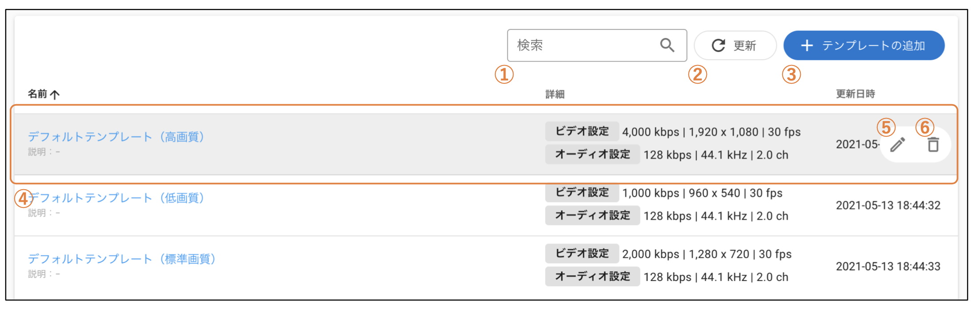This screenshot has width=980, height=309.
Task: Click the magnifying glass search icon
Action: (667, 45)
